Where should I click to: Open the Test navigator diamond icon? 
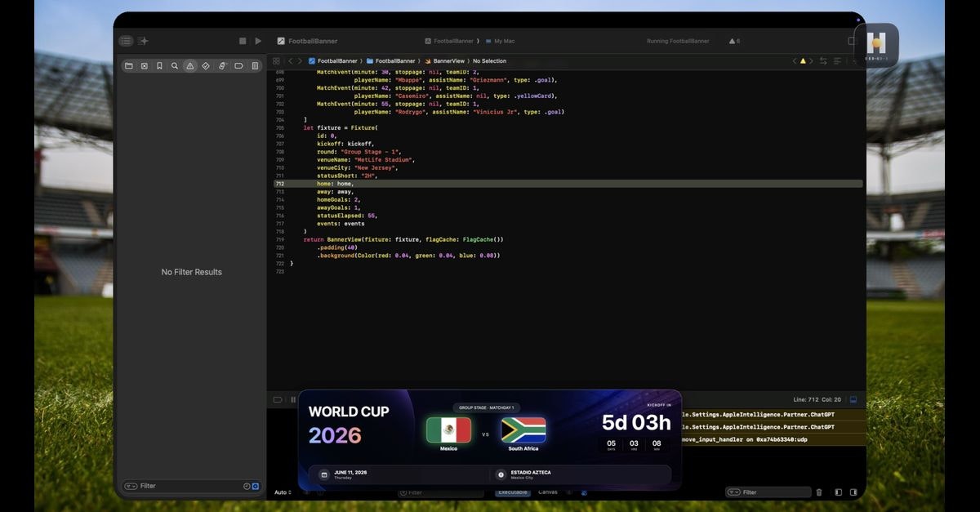click(206, 65)
